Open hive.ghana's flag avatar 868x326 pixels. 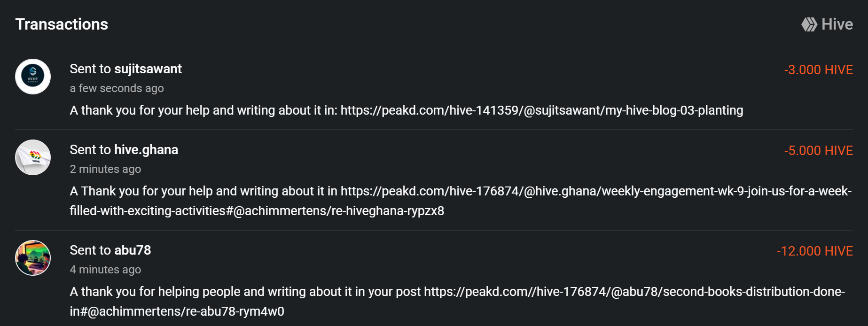click(33, 157)
